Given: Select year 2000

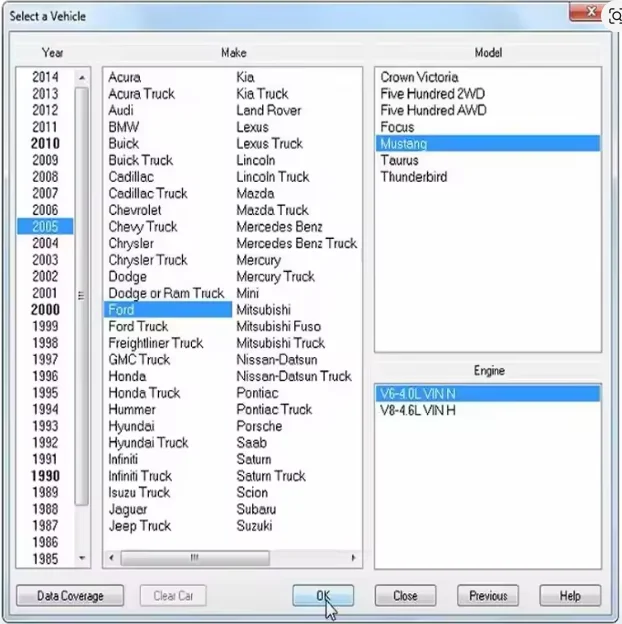Looking at the screenshot, I should coord(45,309).
